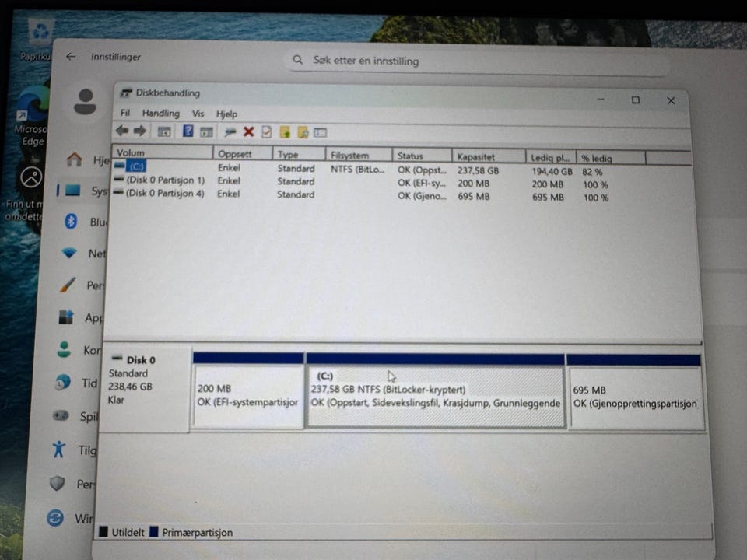This screenshot has height=560, width=747.
Task: Click the Diskbehandling title bar icon
Action: pyautogui.click(x=126, y=93)
